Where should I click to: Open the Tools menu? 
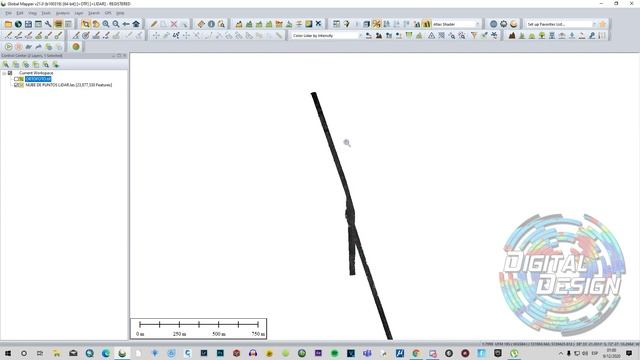pyautogui.click(x=46, y=13)
